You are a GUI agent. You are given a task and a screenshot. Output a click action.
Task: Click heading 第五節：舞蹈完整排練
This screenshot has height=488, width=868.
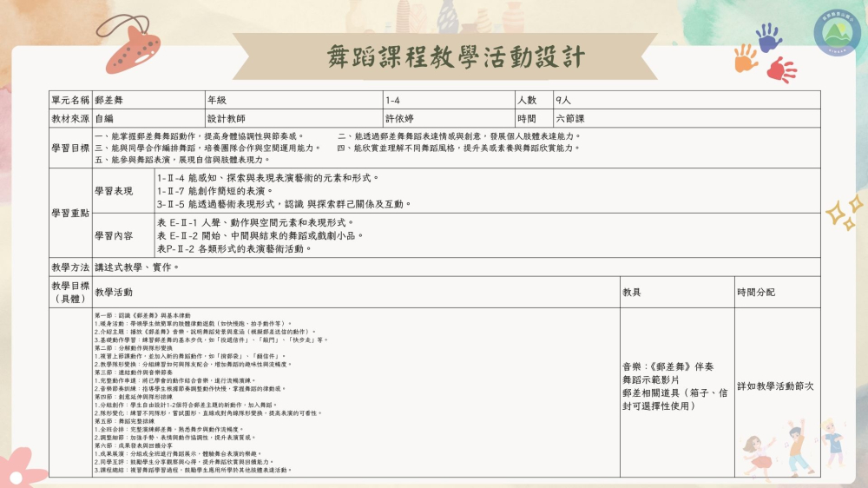(x=124, y=421)
